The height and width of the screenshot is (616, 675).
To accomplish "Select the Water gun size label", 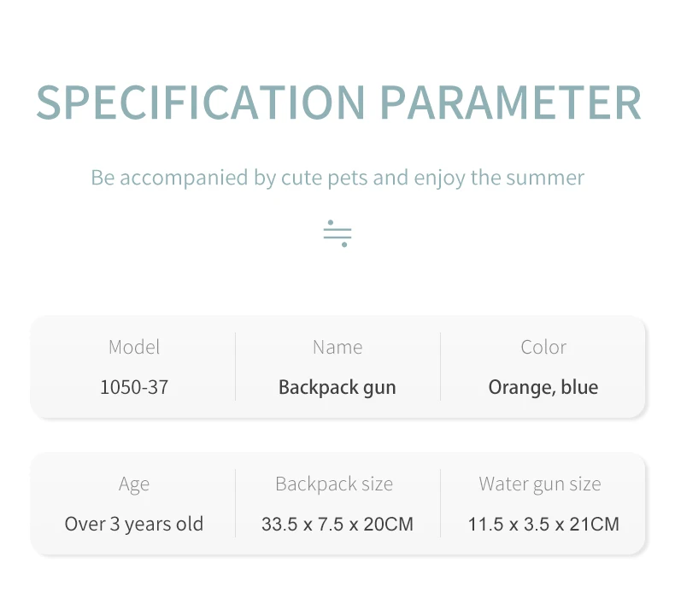I will pyautogui.click(x=540, y=484).
